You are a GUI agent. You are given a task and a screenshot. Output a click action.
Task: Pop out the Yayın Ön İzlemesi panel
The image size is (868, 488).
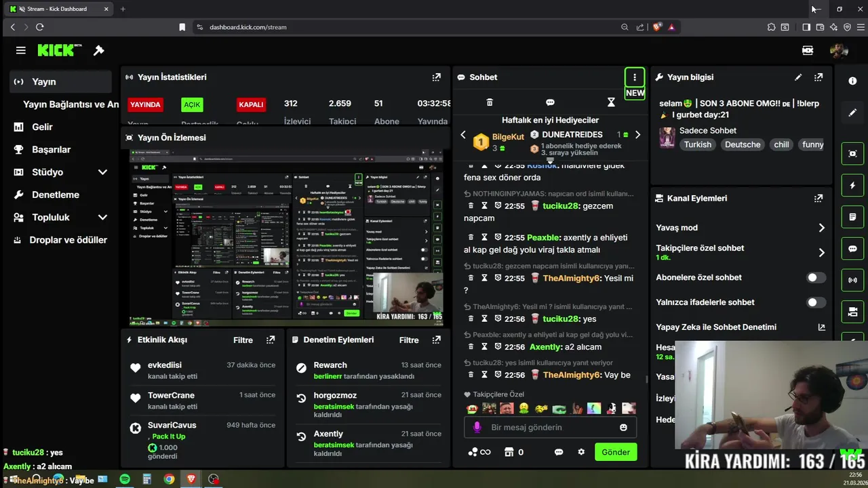pyautogui.click(x=436, y=138)
